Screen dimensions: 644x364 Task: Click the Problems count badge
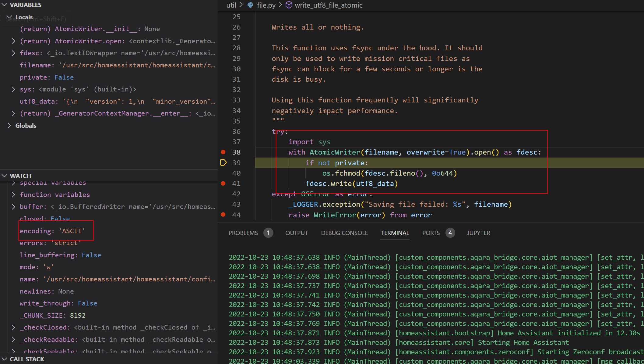[x=268, y=233]
